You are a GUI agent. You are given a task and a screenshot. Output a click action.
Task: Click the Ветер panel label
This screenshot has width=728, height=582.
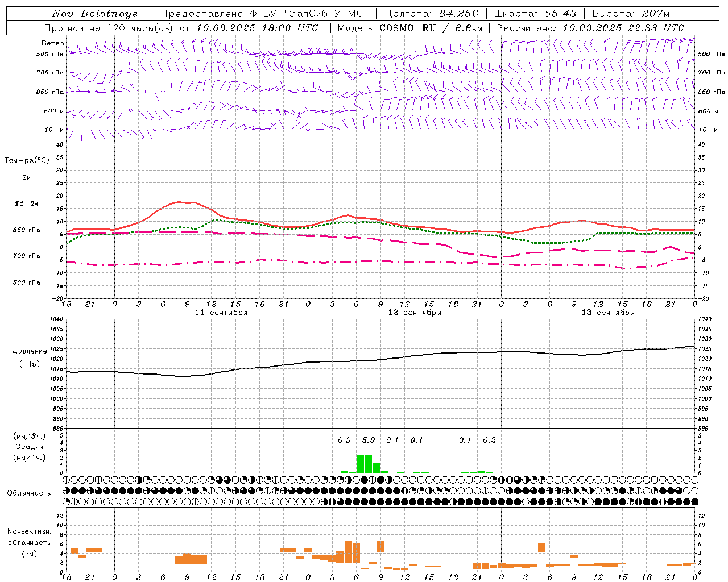[x=52, y=43]
